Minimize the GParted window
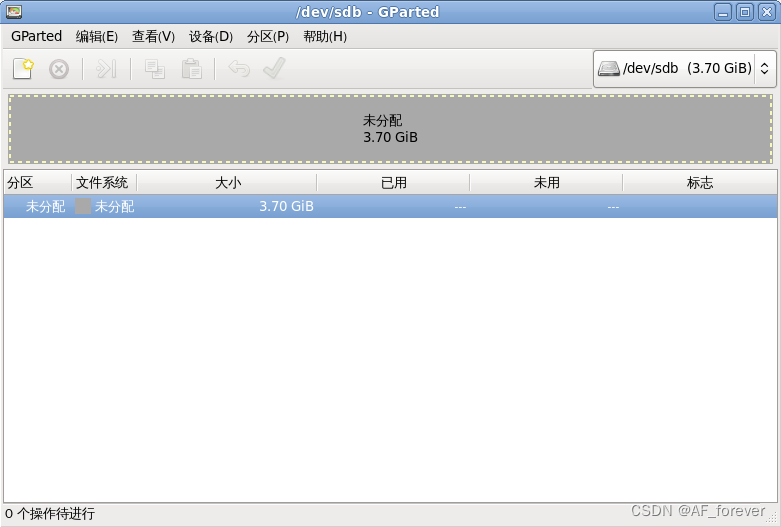Viewport: 781px width, 527px height. tap(723, 12)
